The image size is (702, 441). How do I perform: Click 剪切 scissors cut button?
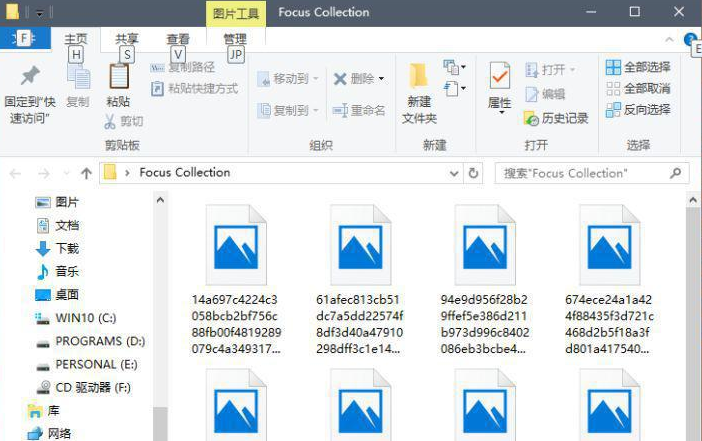pos(124,121)
